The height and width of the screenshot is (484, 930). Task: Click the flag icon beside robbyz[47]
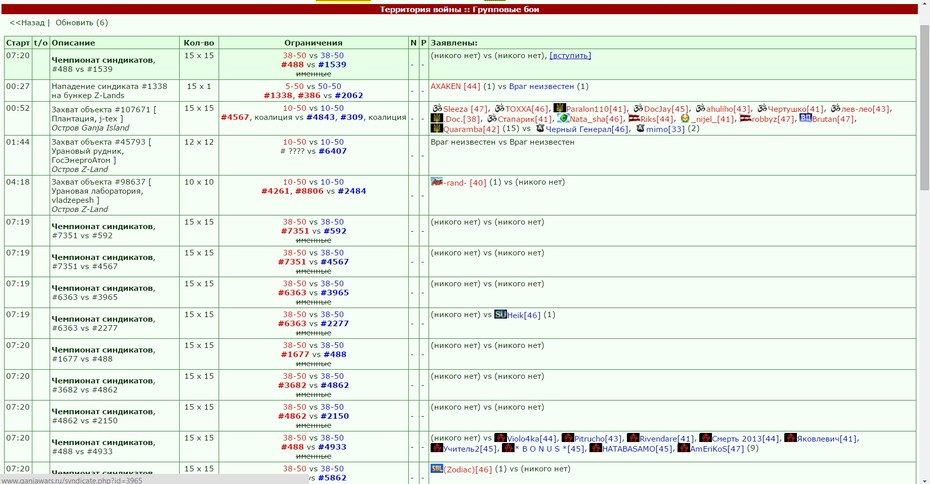tap(745, 119)
